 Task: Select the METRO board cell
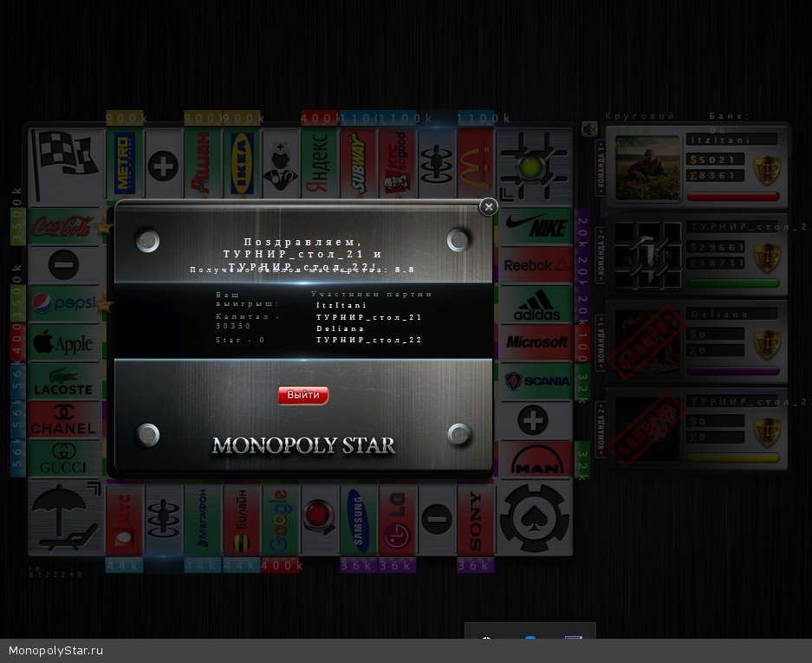124,163
